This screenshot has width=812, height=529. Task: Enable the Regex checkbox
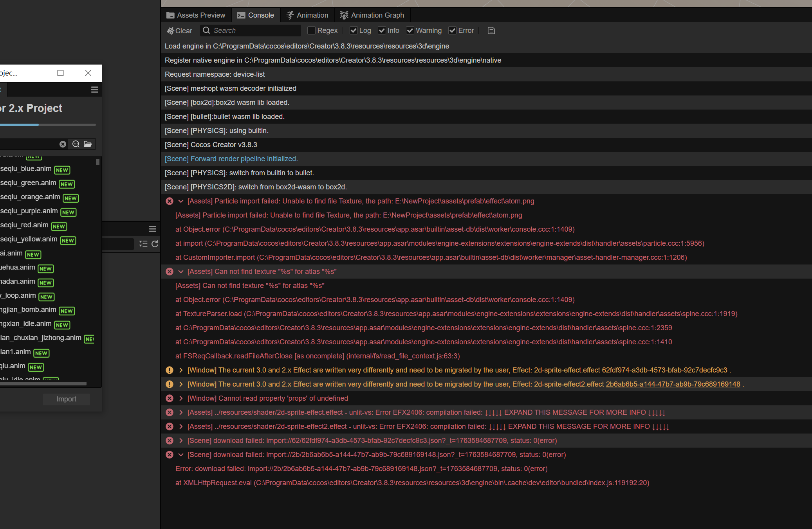point(312,31)
